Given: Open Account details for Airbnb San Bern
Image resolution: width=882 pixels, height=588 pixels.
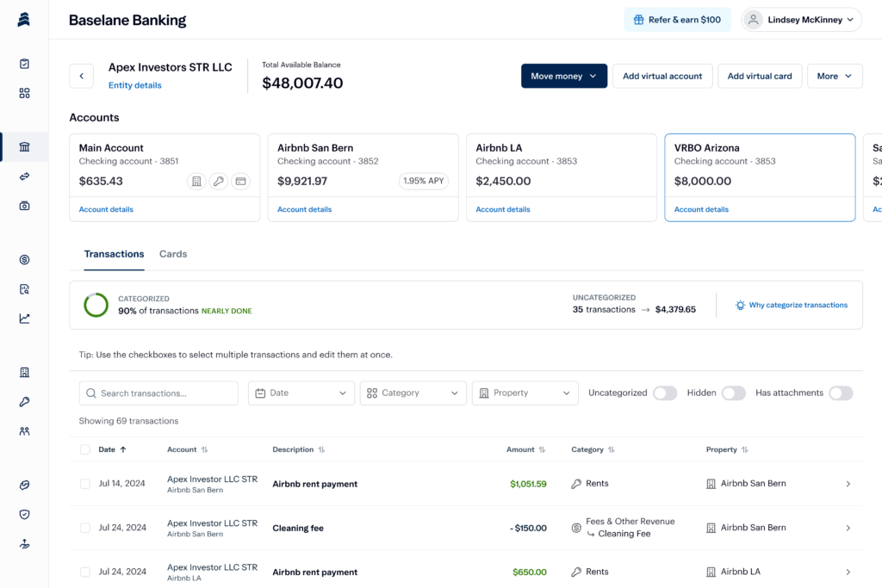Looking at the screenshot, I should click(x=304, y=209).
